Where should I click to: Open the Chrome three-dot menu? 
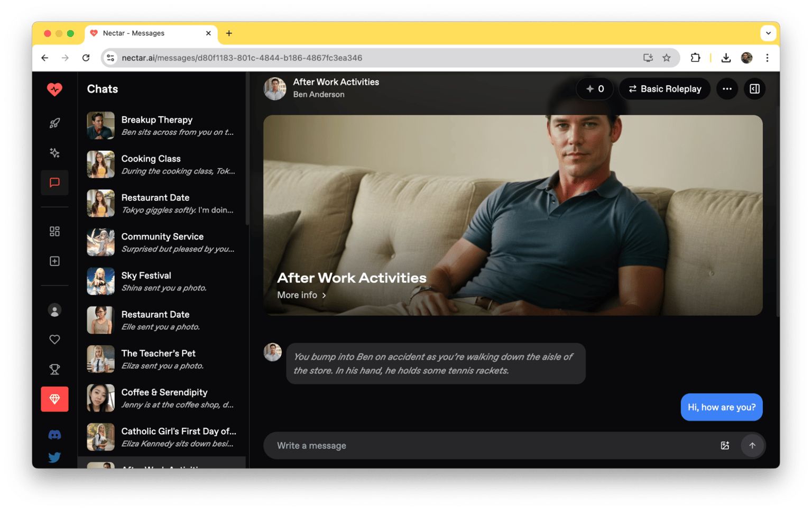[767, 58]
